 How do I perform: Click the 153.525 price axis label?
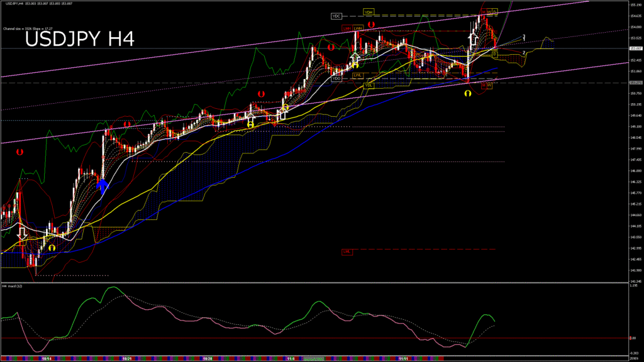click(x=635, y=38)
